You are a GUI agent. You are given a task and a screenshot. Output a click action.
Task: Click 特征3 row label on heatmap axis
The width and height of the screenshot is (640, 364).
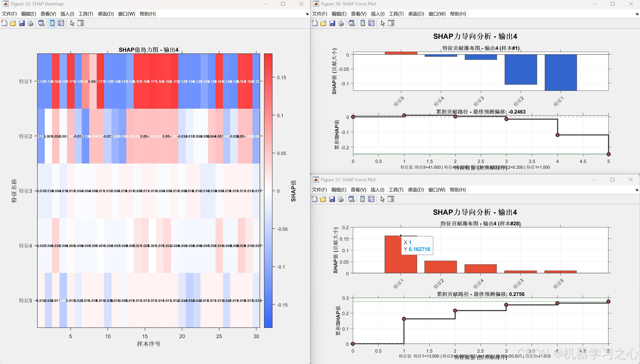pyautogui.click(x=25, y=191)
